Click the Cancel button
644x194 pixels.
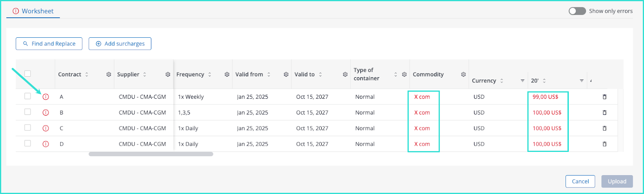[x=580, y=181]
